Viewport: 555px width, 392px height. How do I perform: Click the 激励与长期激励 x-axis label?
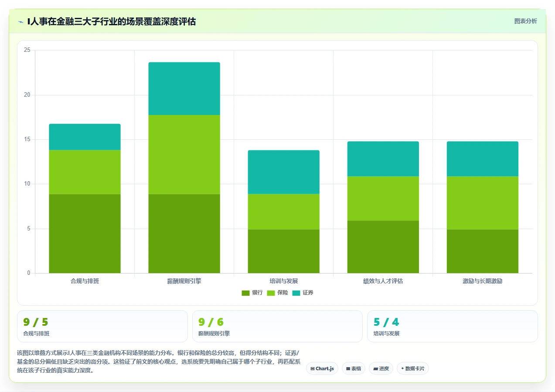tap(483, 281)
